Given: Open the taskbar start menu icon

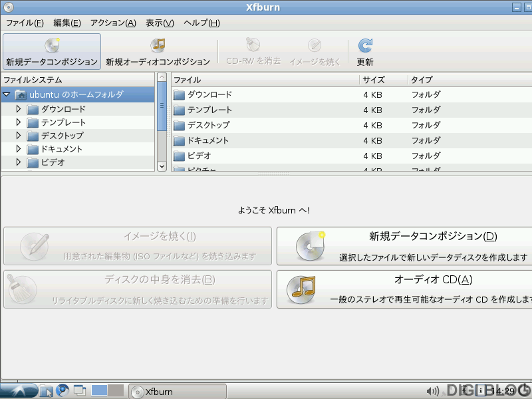Looking at the screenshot, I should point(18,391).
